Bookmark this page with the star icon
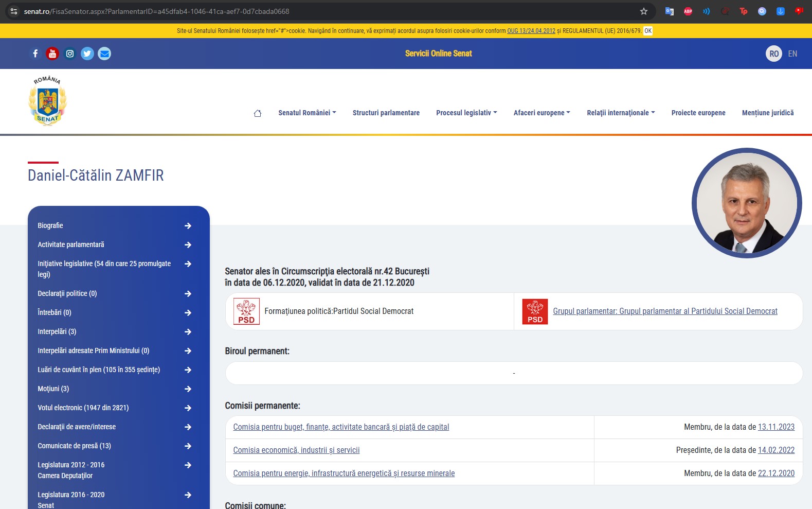Viewport: 812px width, 509px height. tap(643, 11)
